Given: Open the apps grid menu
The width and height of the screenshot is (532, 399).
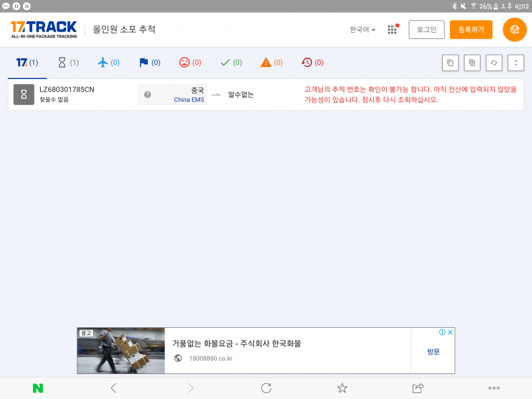Looking at the screenshot, I should coord(392,30).
